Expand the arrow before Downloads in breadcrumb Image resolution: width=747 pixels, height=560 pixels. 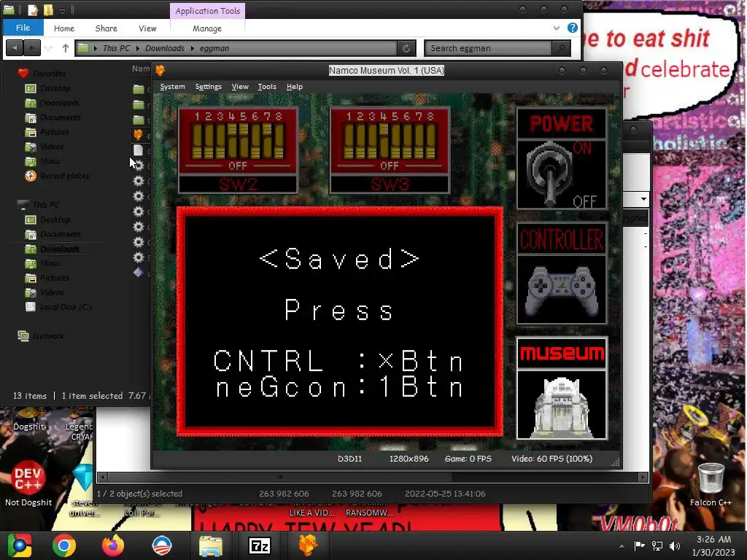(x=138, y=48)
